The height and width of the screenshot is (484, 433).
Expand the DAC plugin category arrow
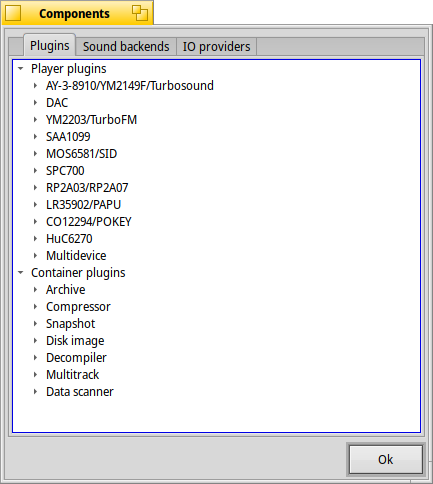(35, 103)
